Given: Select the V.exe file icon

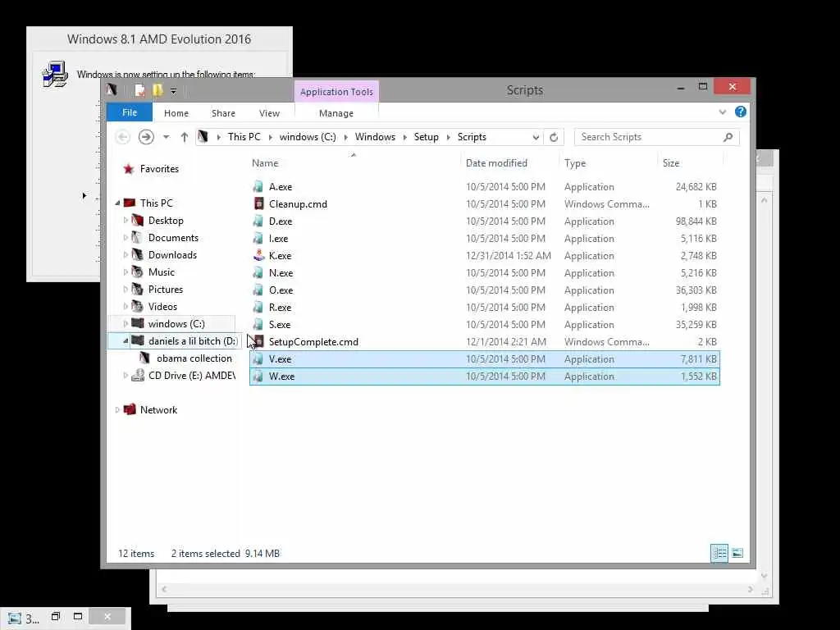Looking at the screenshot, I should pos(258,359).
